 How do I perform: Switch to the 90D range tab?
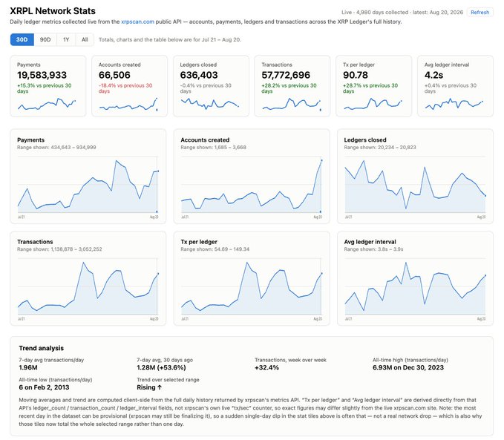(x=45, y=39)
